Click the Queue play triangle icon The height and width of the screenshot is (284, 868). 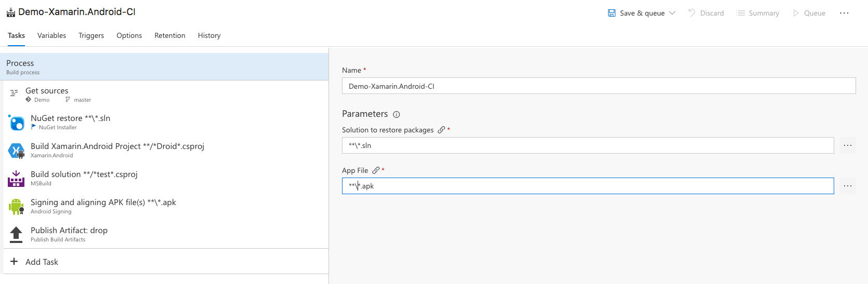796,13
